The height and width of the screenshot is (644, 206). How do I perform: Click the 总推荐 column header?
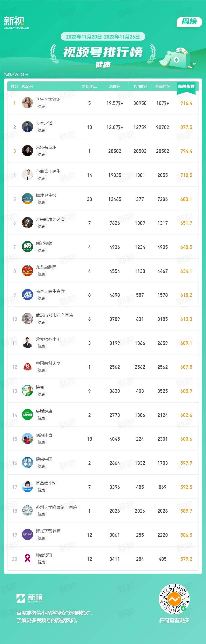[115, 87]
